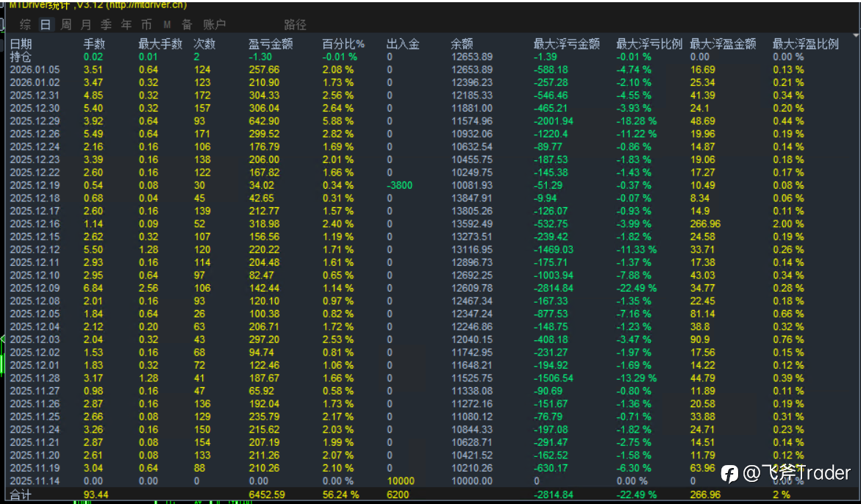
Task: Open the 币 currency tab
Action: pyautogui.click(x=146, y=24)
